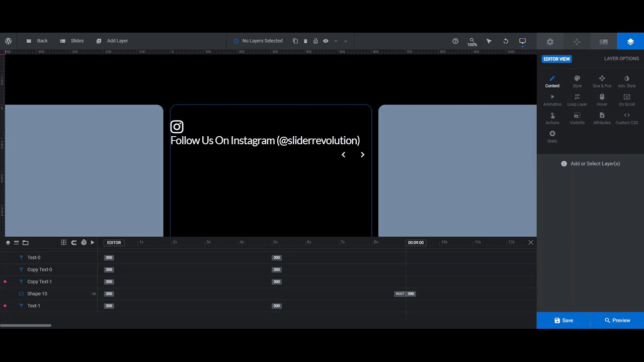644x362 pixels.
Task: Click the previous slide left arrow on canvas
Action: (343, 155)
